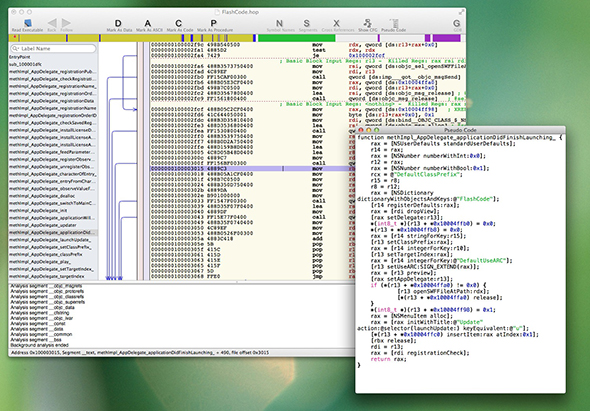Click the highlighted disassembly row at 0000000100003015
590x411 pixels.
click(252, 169)
